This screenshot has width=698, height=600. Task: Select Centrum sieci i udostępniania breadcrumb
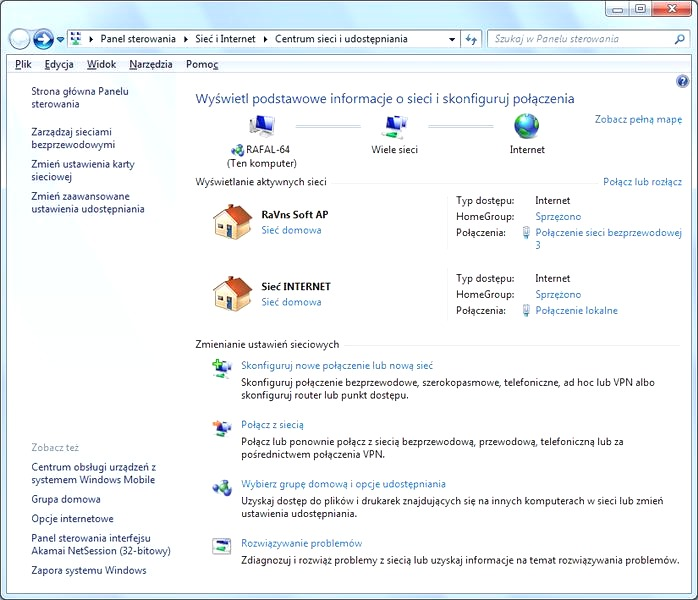tap(341, 39)
